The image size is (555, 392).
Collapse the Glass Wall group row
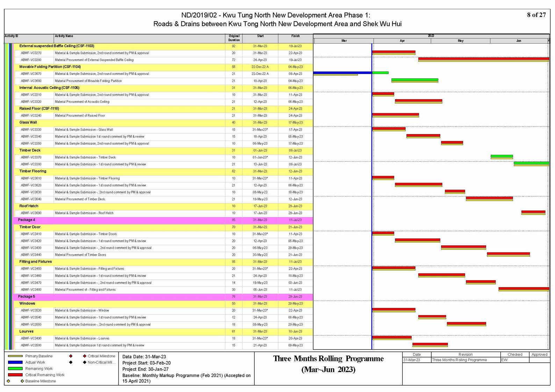pyautogui.click(x=28, y=123)
